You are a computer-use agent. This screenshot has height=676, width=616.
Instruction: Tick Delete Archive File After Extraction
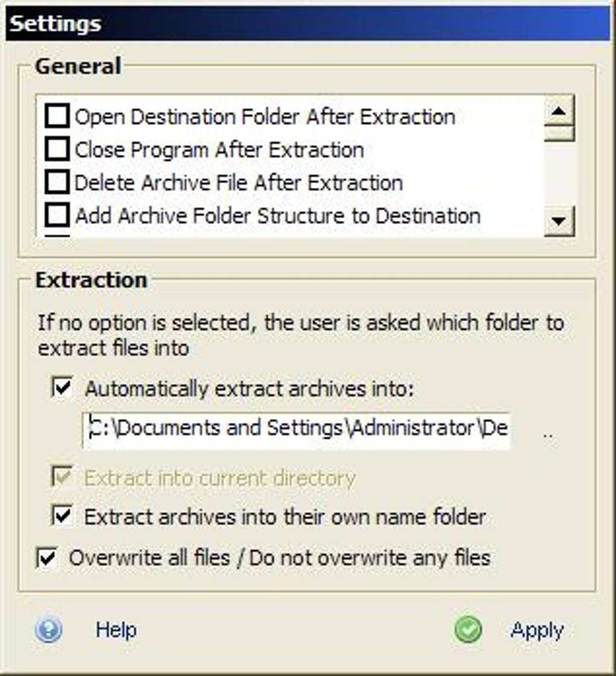57,182
